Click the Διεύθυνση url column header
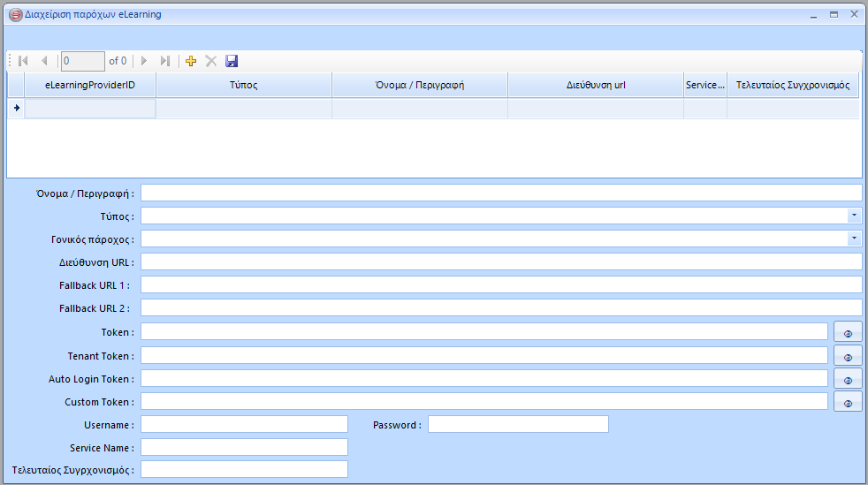 pyautogui.click(x=596, y=85)
